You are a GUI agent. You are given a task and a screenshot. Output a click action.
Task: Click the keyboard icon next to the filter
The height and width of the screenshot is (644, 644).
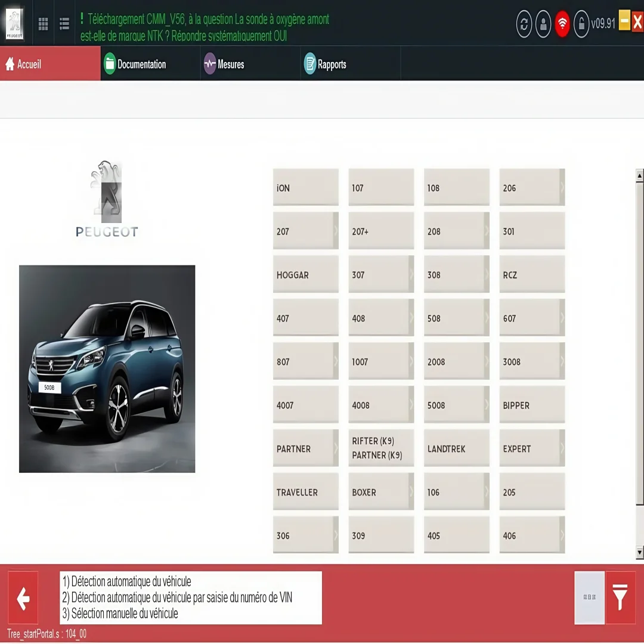589,598
